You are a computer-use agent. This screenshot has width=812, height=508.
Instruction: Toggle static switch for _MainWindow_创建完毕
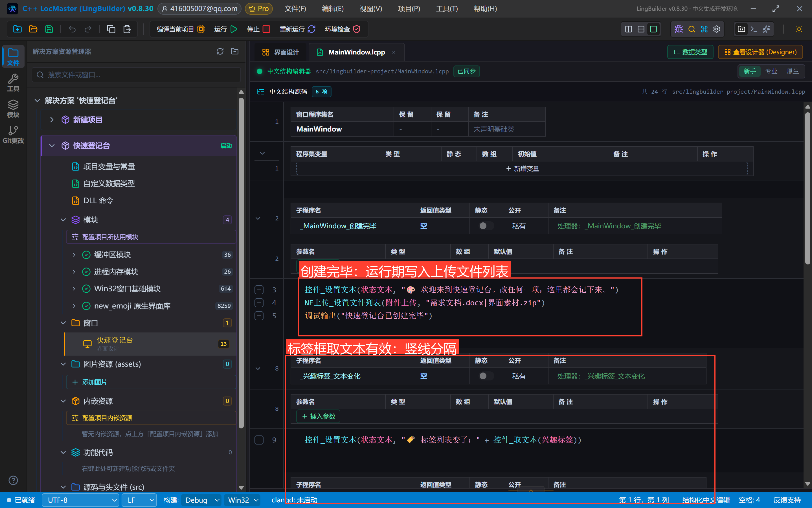tap(486, 226)
